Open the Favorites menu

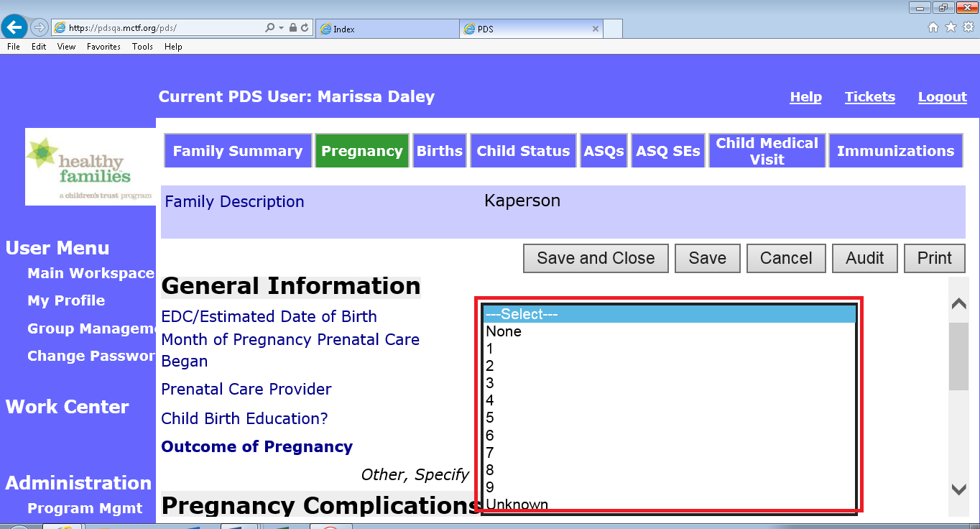pos(103,47)
